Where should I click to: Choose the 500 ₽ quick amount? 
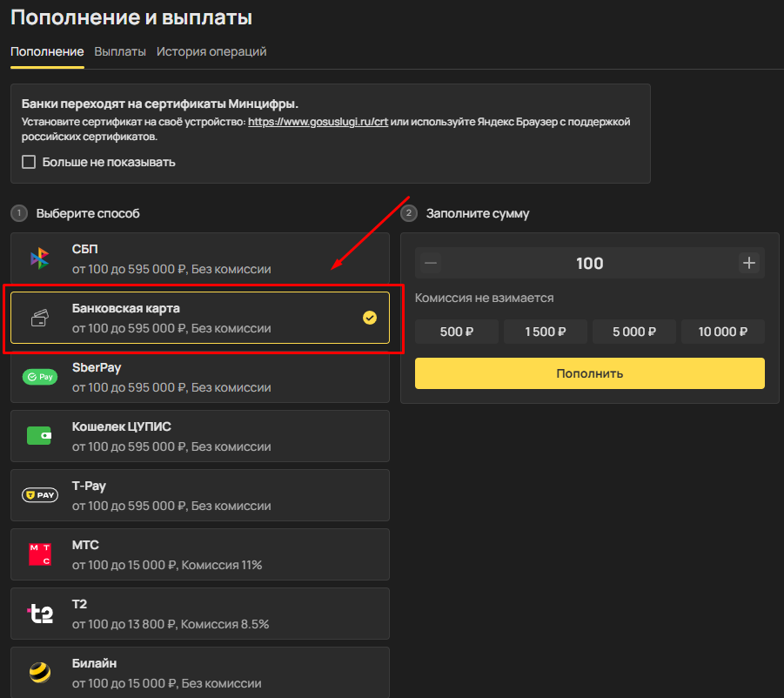tap(457, 332)
